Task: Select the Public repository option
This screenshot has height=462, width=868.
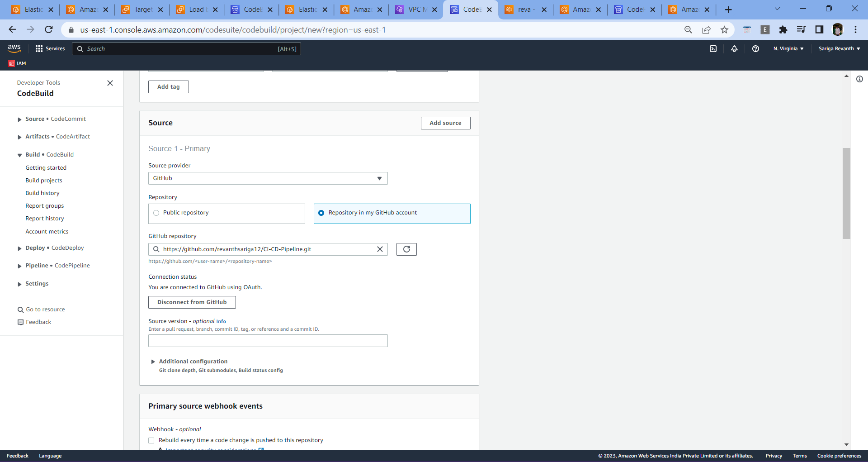Action: point(226,214)
